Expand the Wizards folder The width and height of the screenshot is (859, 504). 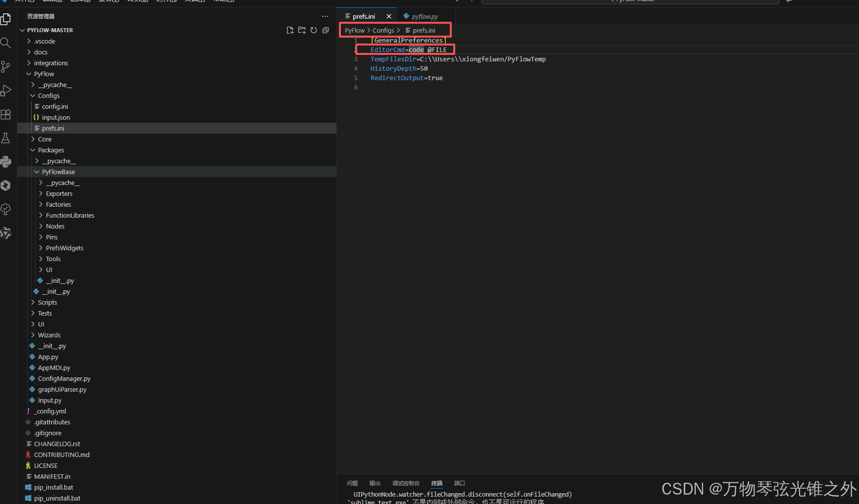(x=49, y=335)
